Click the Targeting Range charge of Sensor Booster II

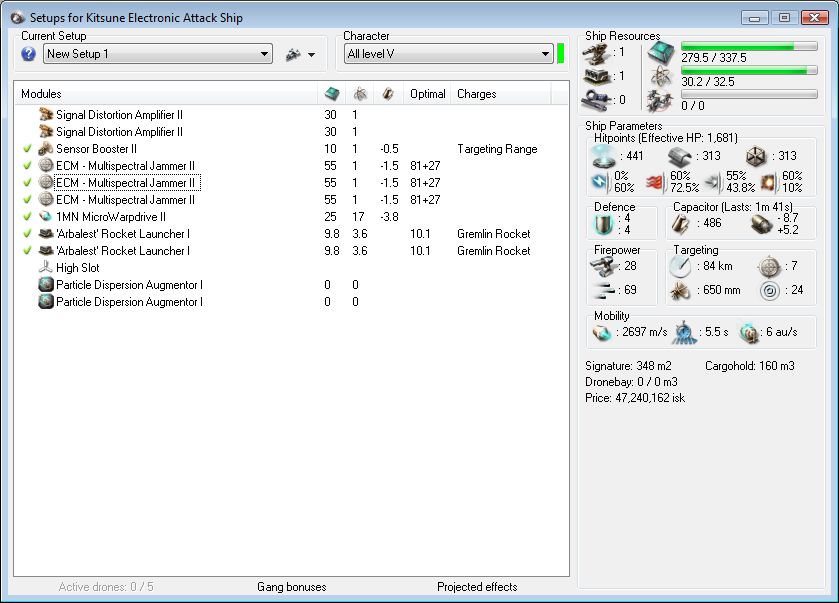(x=497, y=149)
